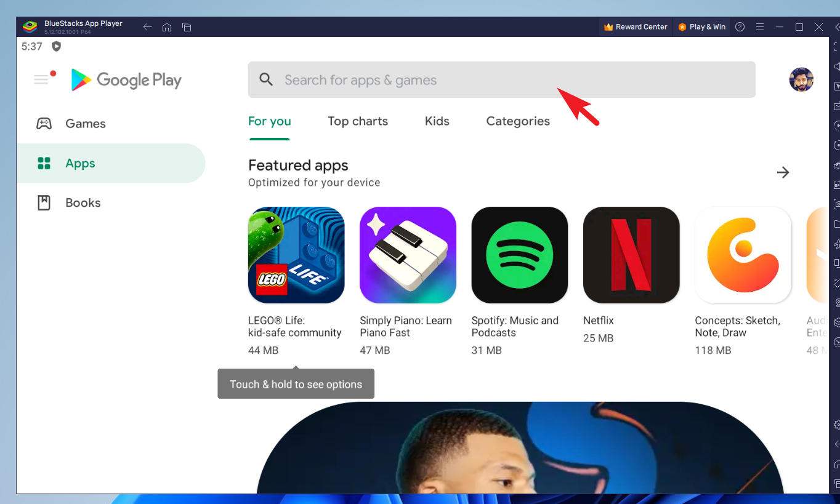
Task: Open the BlueStacks title bar menu icon
Action: [x=760, y=27]
